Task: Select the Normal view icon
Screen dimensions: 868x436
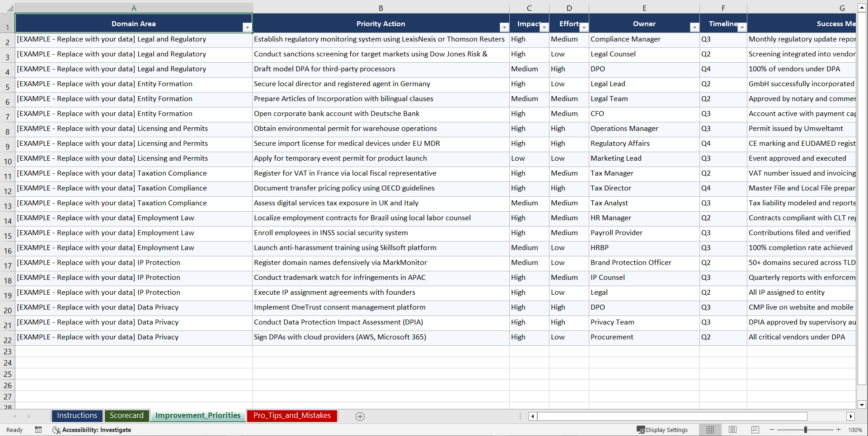Action: (710, 430)
